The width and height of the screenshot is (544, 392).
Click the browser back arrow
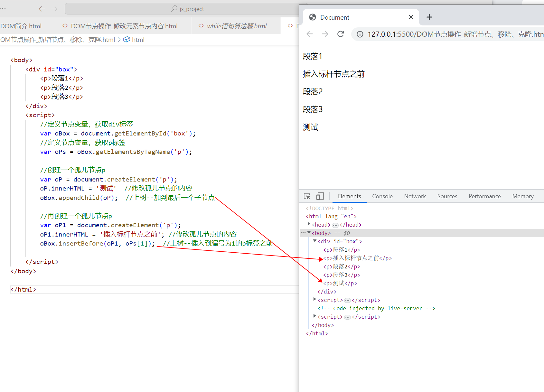[310, 34]
